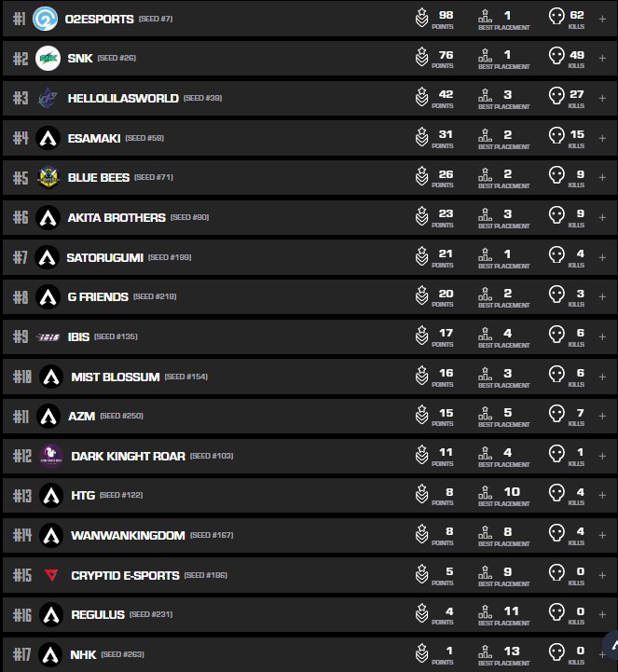Open the SATORUGUMI team name link
618x672 pixels.
[x=104, y=257]
